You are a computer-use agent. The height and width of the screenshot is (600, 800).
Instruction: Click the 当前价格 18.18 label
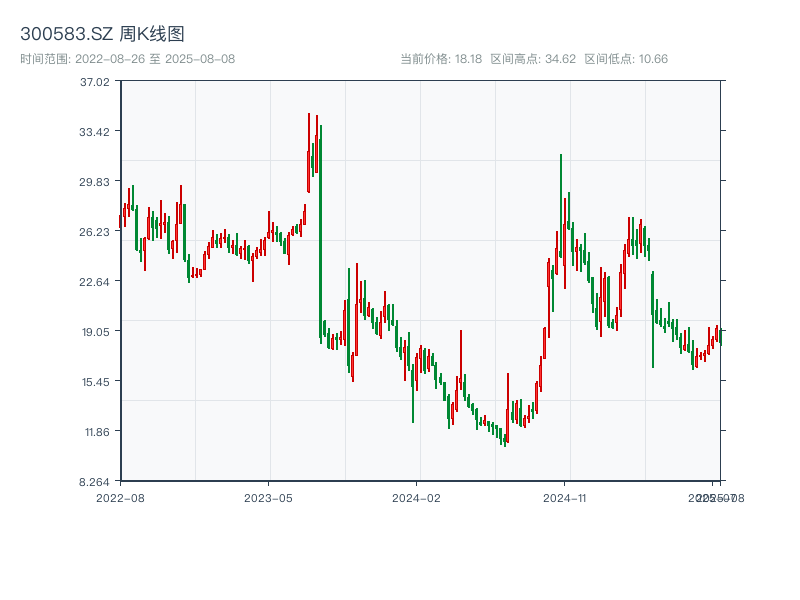(x=441, y=59)
